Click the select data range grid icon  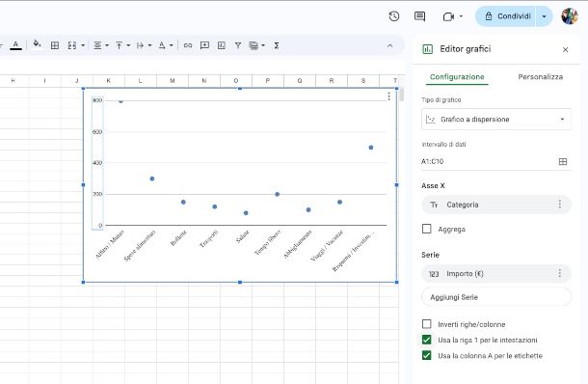[x=563, y=161]
